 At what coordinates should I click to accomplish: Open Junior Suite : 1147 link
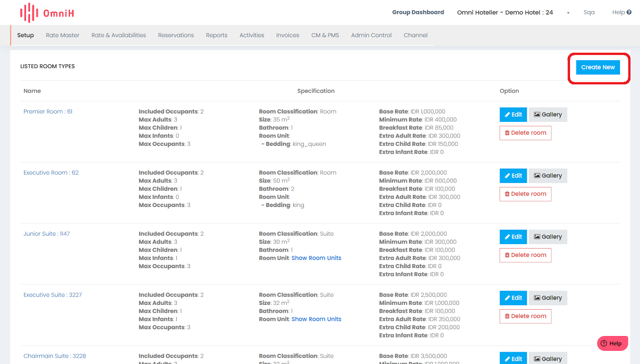pyautogui.click(x=46, y=234)
